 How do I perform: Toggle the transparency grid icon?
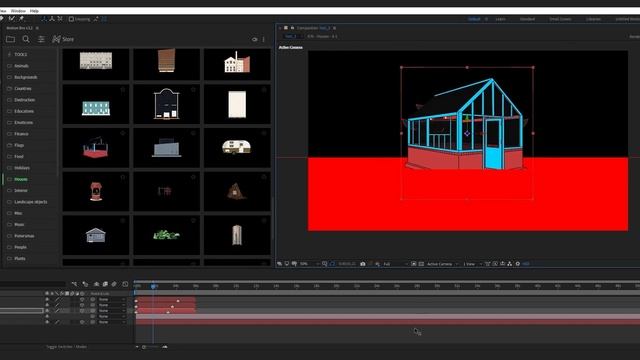[x=421, y=264]
